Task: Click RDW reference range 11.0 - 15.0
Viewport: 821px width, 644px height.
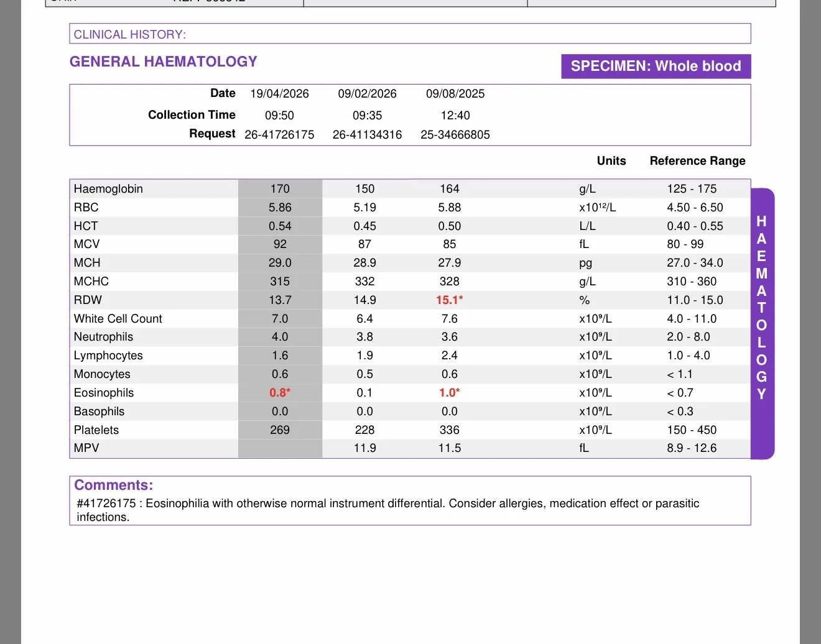Action: 695,300
